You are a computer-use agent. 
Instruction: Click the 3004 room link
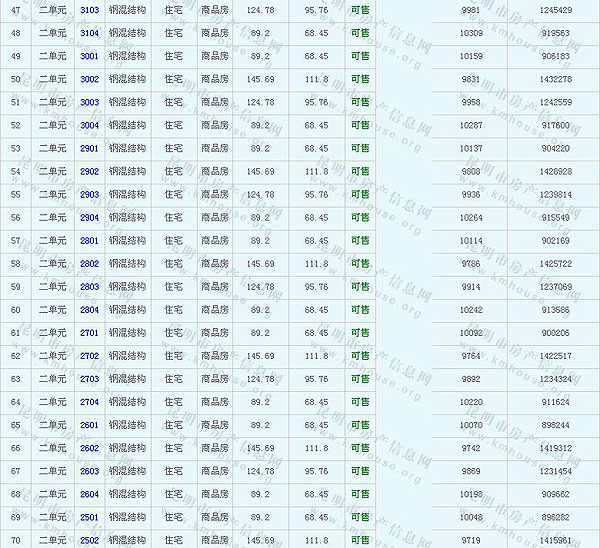tap(89, 125)
